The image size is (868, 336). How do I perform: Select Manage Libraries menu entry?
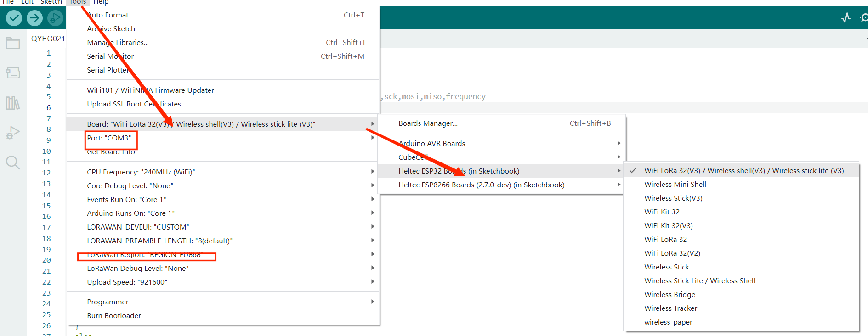click(x=118, y=43)
